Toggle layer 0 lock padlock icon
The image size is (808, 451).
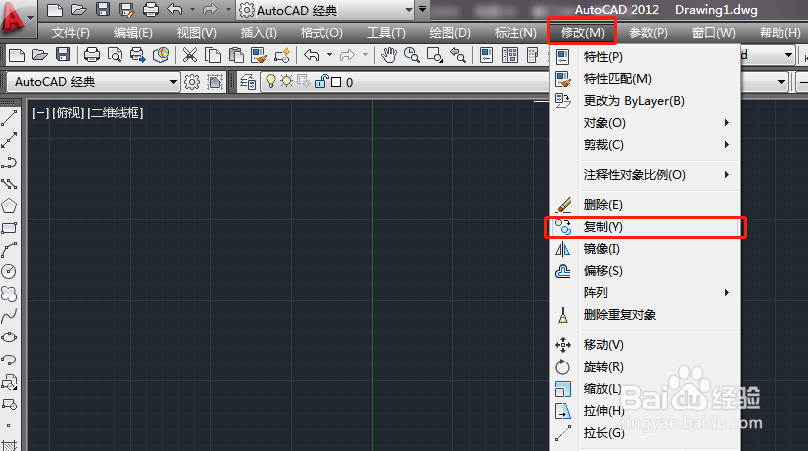click(321, 81)
